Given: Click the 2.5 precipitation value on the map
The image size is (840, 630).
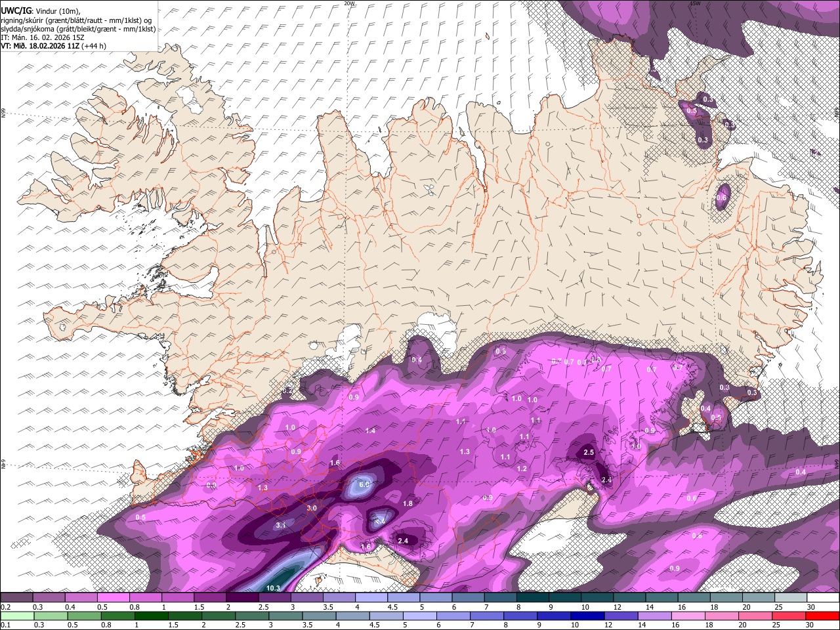Looking at the screenshot, I should click(589, 453).
